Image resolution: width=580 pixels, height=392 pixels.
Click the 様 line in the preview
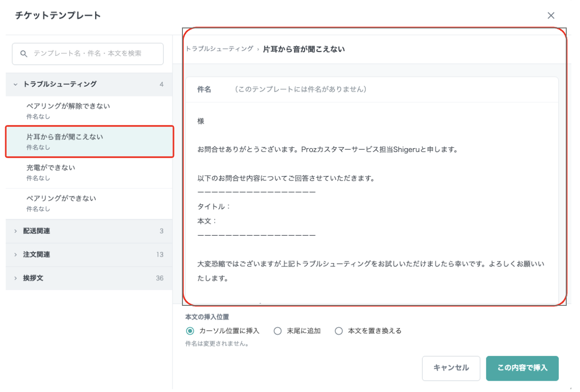click(201, 121)
